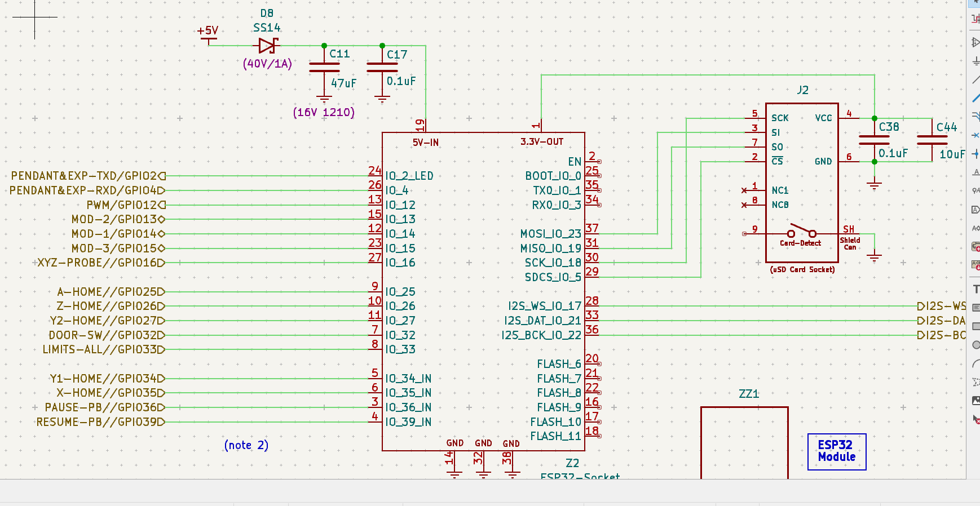Select the MOD-2/GPIO13 label
This screenshot has width=980, height=506.
click(x=118, y=220)
